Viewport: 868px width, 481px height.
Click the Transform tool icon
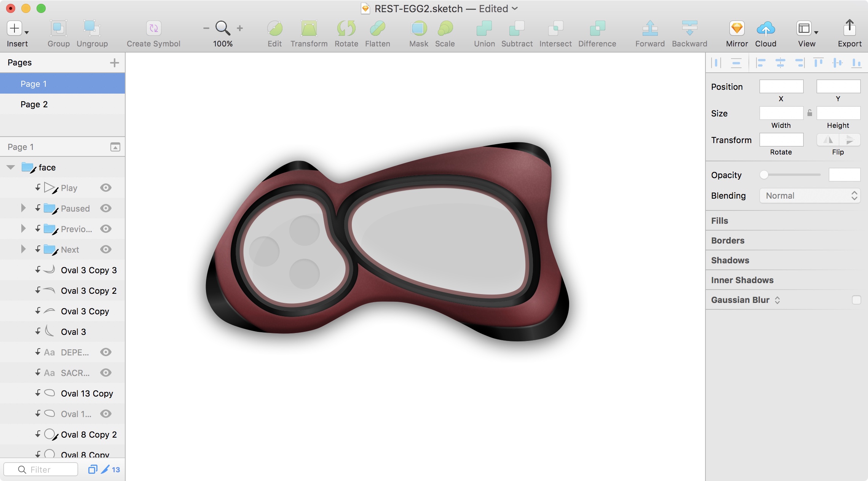tap(309, 29)
